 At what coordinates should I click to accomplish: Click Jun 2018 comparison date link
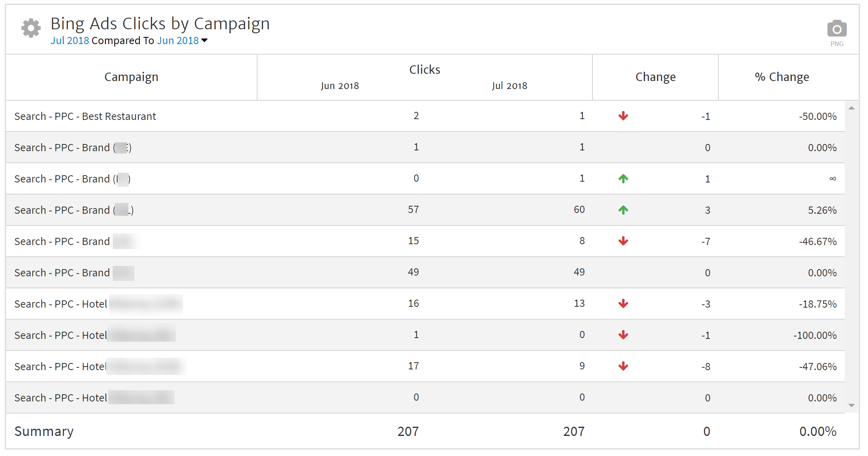[178, 41]
